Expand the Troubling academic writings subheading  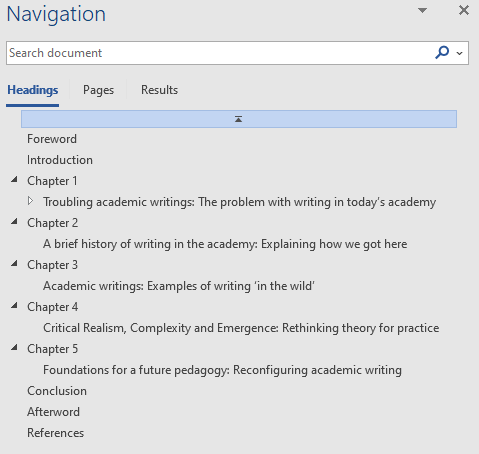pyautogui.click(x=30, y=201)
